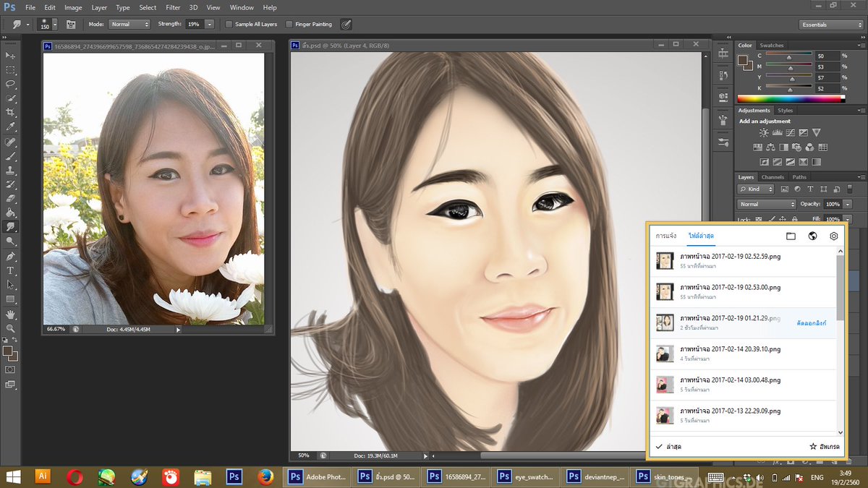Image resolution: width=868 pixels, height=488 pixels.
Task: Add a Black & White adjustment
Action: click(784, 147)
